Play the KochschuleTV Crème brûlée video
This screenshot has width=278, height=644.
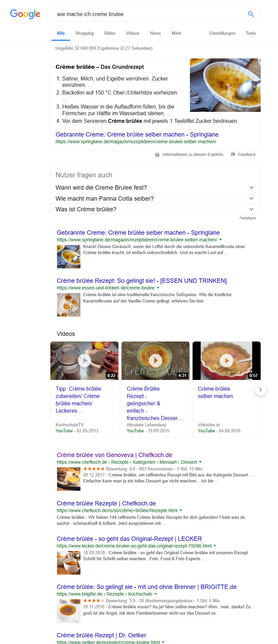(x=84, y=361)
